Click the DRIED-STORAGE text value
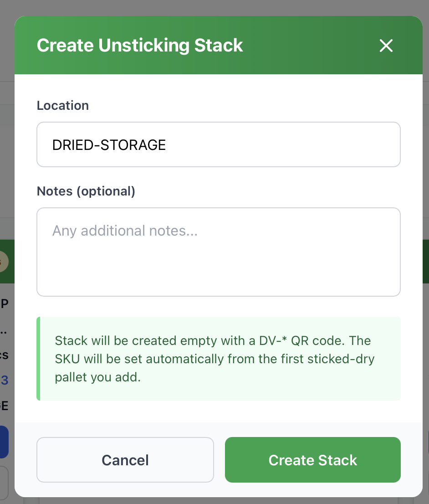 tap(109, 145)
